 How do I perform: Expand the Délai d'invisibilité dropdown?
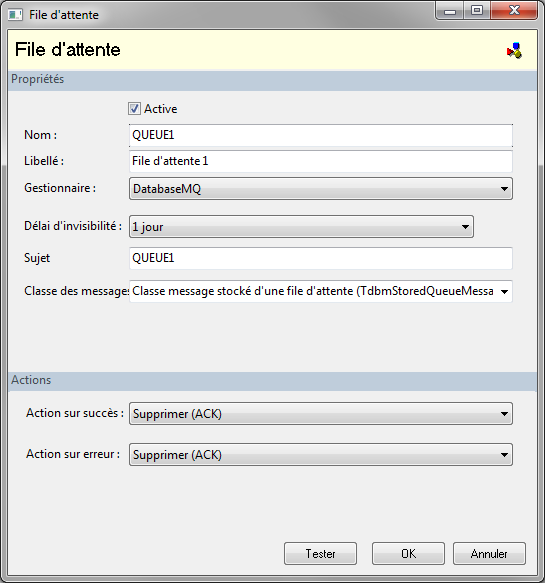301,227
